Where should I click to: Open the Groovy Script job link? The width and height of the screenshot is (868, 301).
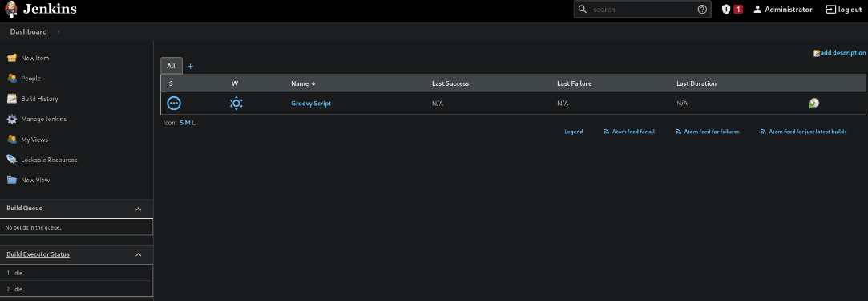(x=311, y=103)
